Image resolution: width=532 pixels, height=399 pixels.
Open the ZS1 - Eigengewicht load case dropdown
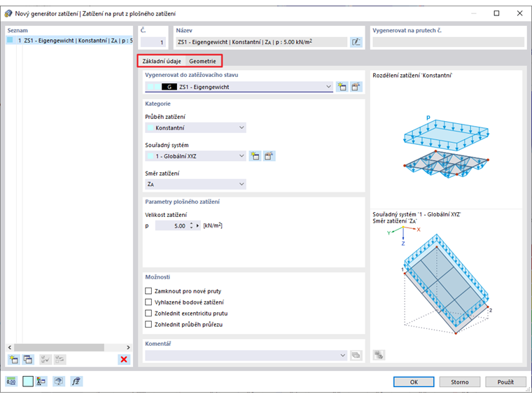point(239,87)
